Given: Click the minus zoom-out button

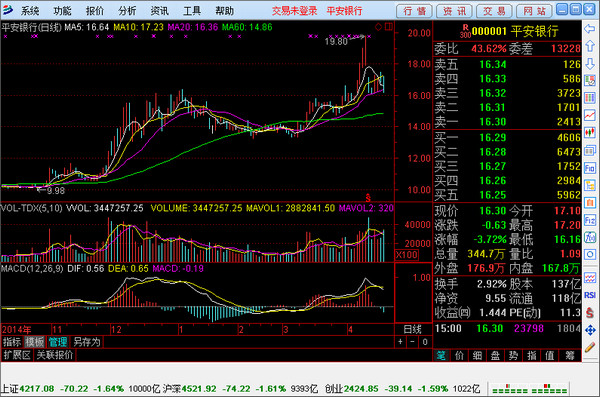Looking at the screenshot, I should 412,342.
